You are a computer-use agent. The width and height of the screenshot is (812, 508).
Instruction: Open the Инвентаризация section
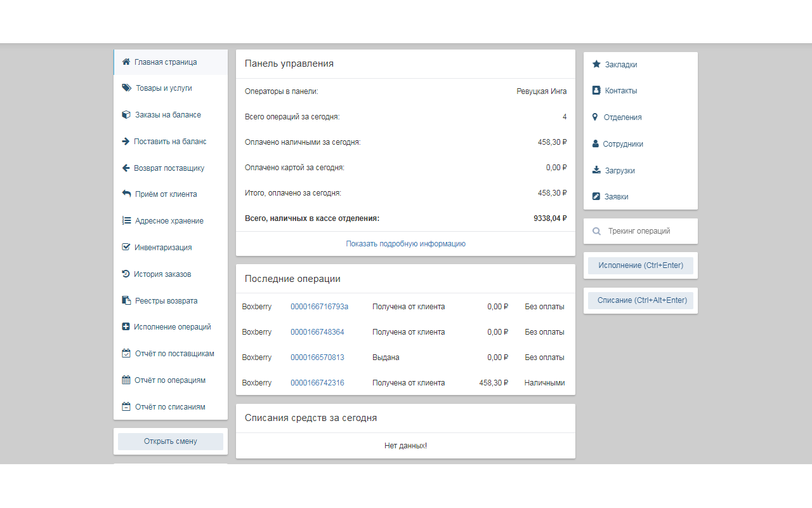[171, 248]
